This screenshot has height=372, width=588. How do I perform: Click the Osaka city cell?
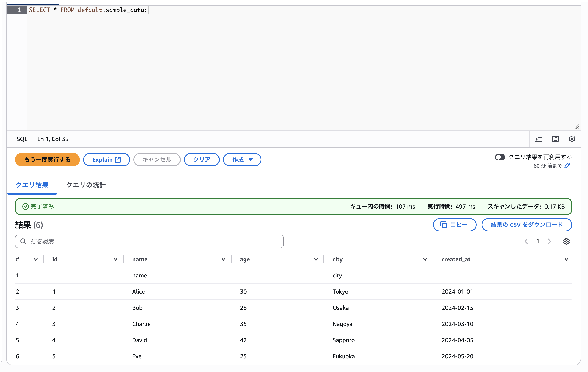click(x=341, y=308)
